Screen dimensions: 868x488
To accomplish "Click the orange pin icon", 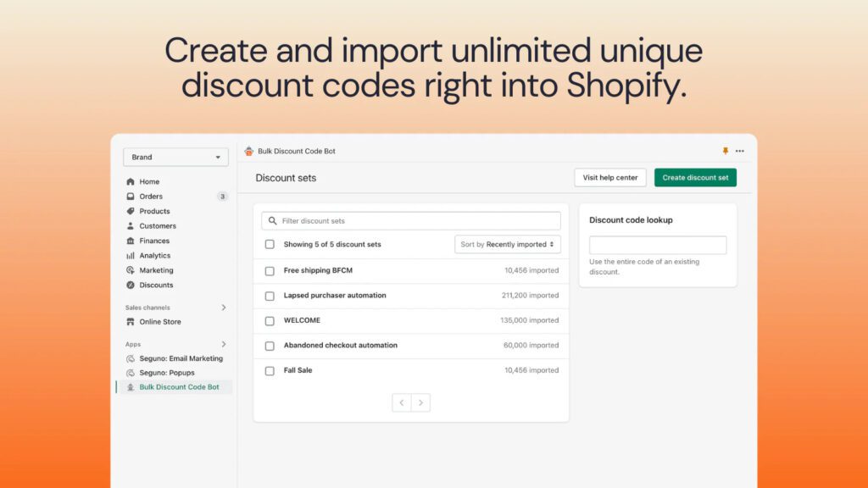I will click(x=725, y=151).
